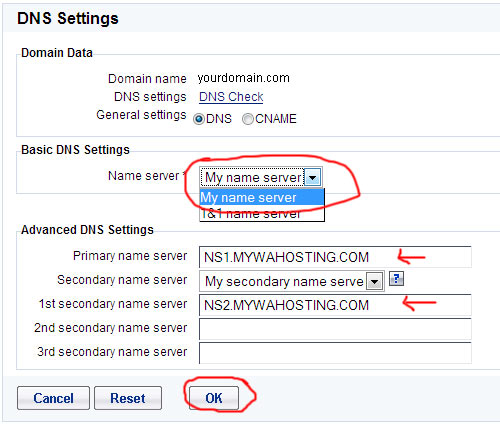
Task: Click the Primary name server label
Action: 130,256
